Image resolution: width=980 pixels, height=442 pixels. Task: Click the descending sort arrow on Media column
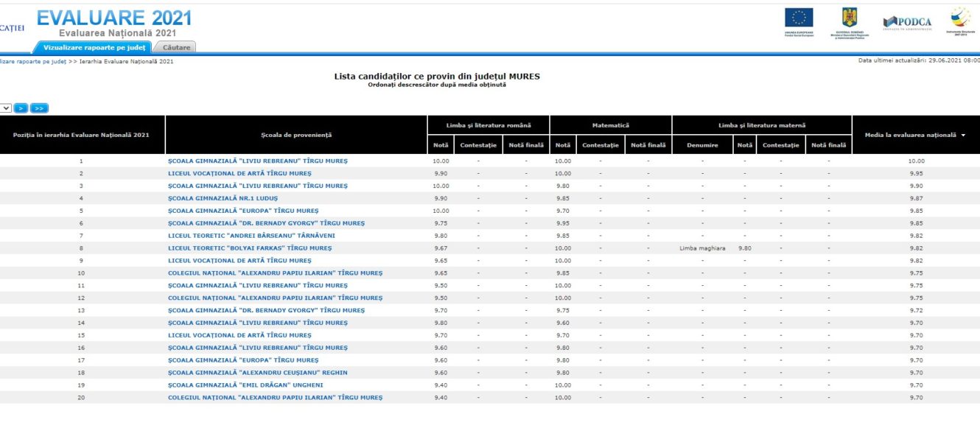[962, 136]
